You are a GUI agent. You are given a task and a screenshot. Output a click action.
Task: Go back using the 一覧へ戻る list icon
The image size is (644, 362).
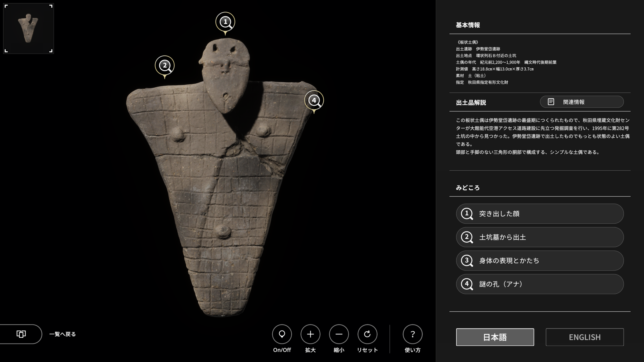pos(21,334)
